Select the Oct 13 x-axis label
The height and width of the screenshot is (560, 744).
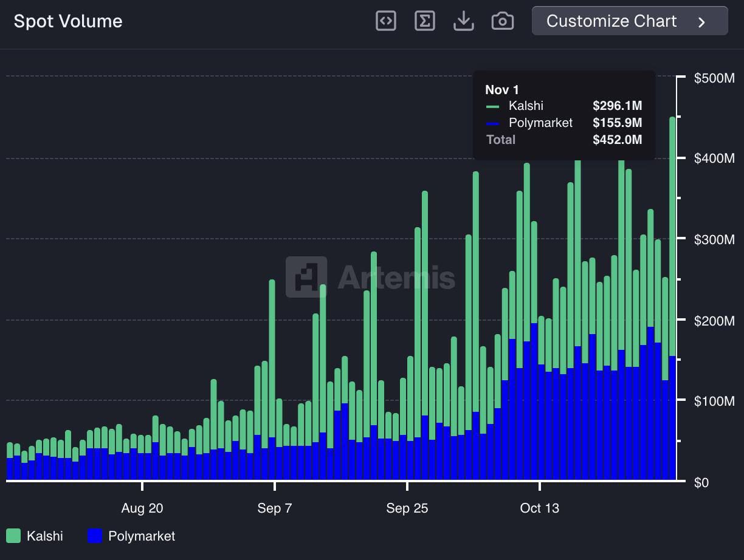tap(540, 508)
